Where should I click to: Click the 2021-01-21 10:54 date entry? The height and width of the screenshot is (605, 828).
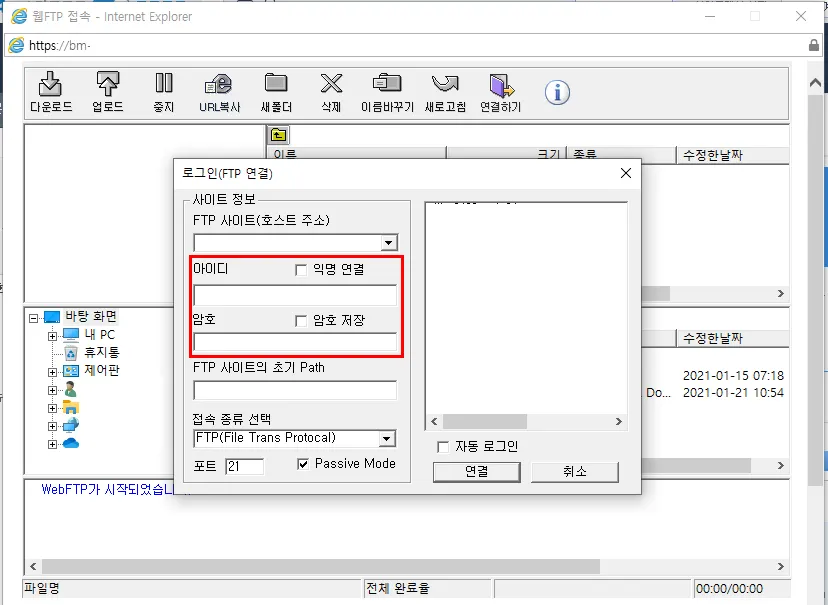coord(733,393)
